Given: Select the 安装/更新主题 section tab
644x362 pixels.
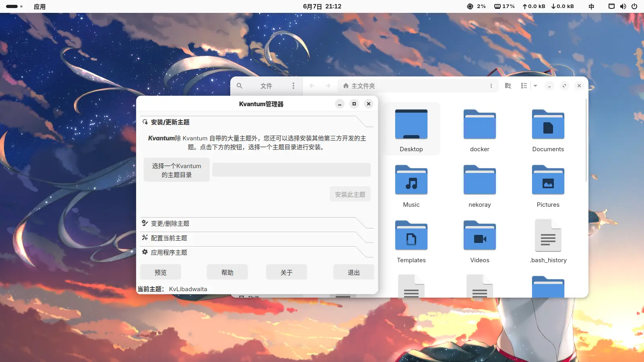Looking at the screenshot, I should pyautogui.click(x=257, y=122).
